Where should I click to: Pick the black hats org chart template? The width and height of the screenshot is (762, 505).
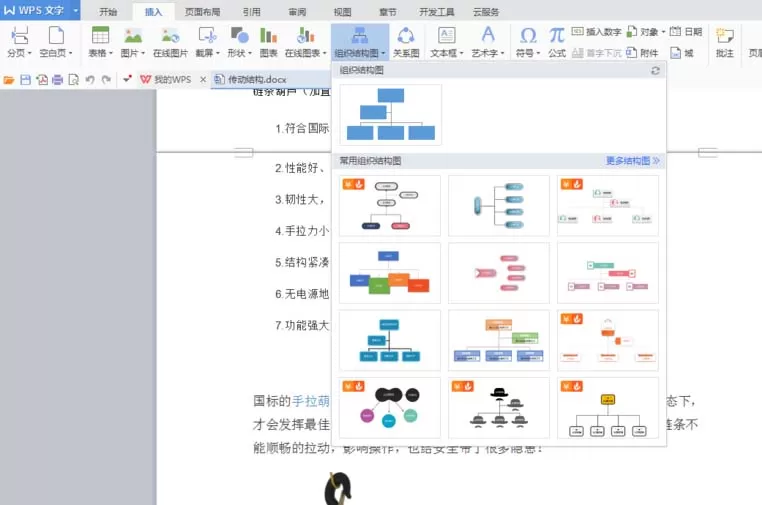click(499, 408)
